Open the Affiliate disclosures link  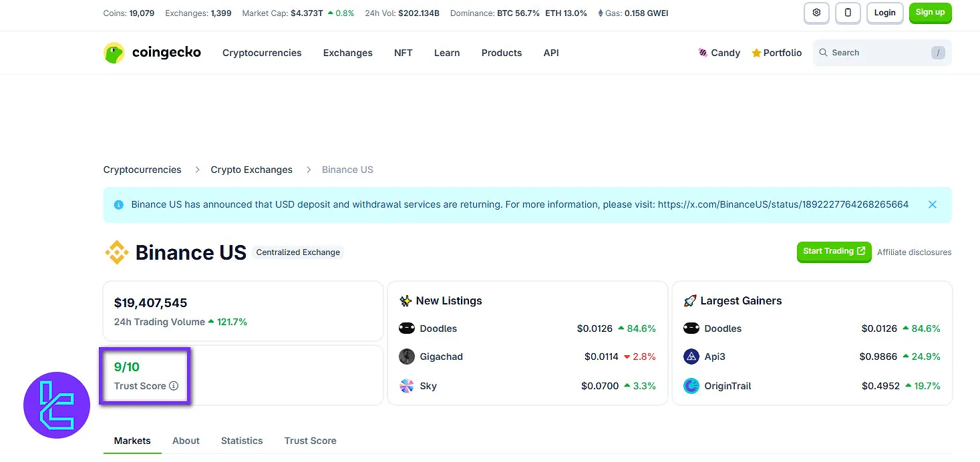coord(914,252)
